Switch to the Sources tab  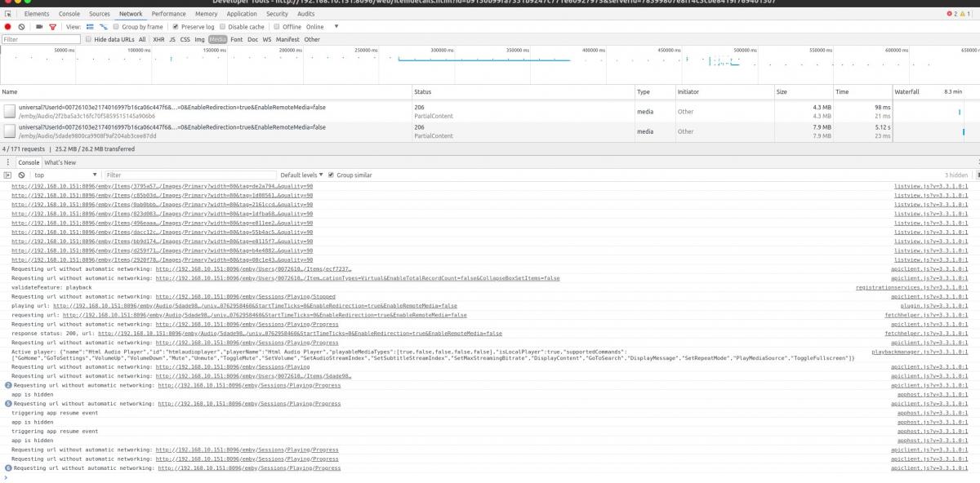pyautogui.click(x=100, y=14)
